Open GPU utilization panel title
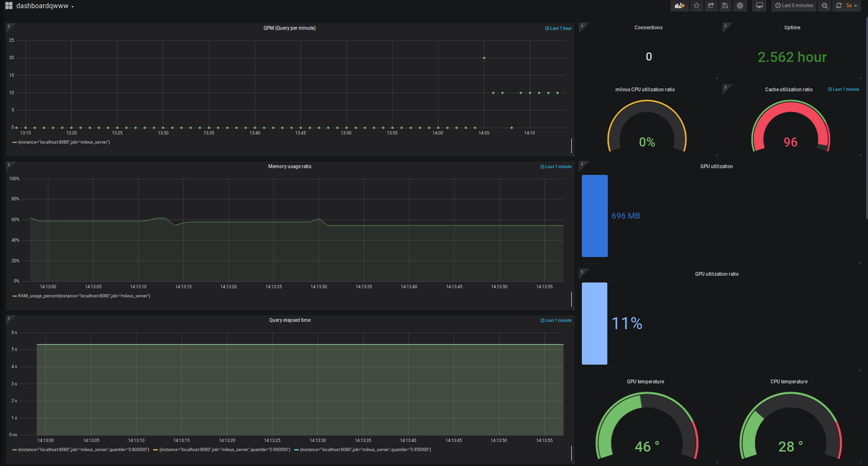 click(x=716, y=167)
